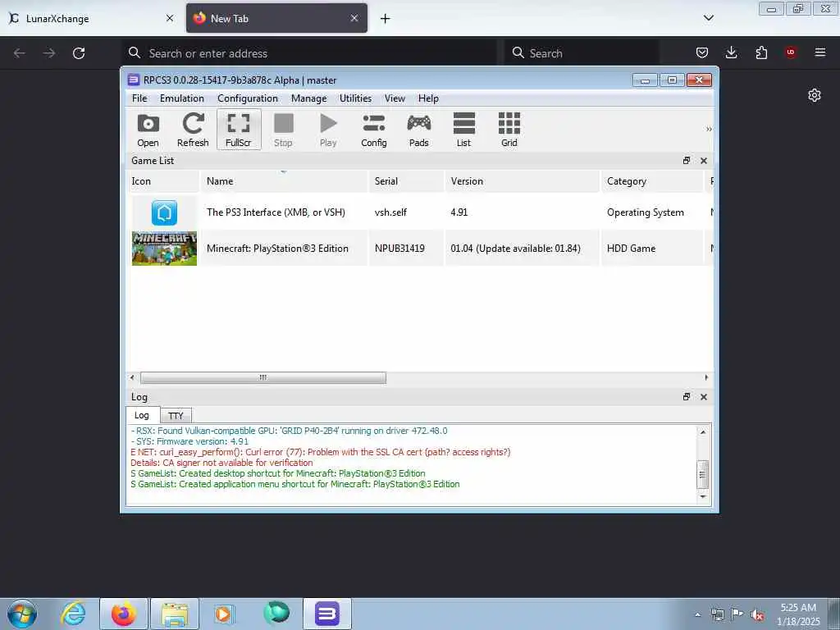
Task: Expand the hidden toolbar items chevron
Action: click(x=709, y=129)
